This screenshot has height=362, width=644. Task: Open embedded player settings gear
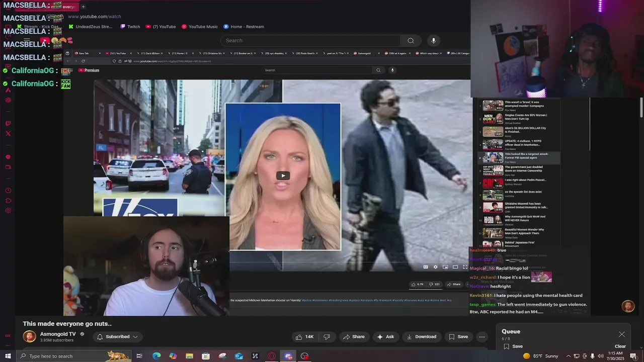[436, 267]
